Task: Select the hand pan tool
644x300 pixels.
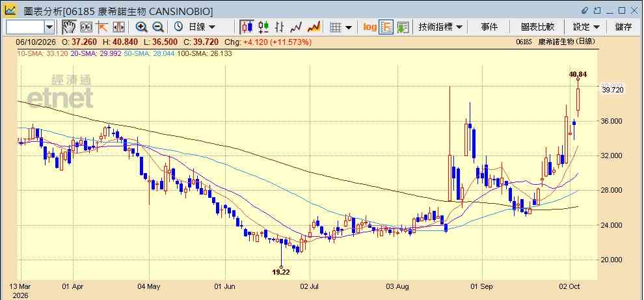Action: pyautogui.click(x=69, y=27)
